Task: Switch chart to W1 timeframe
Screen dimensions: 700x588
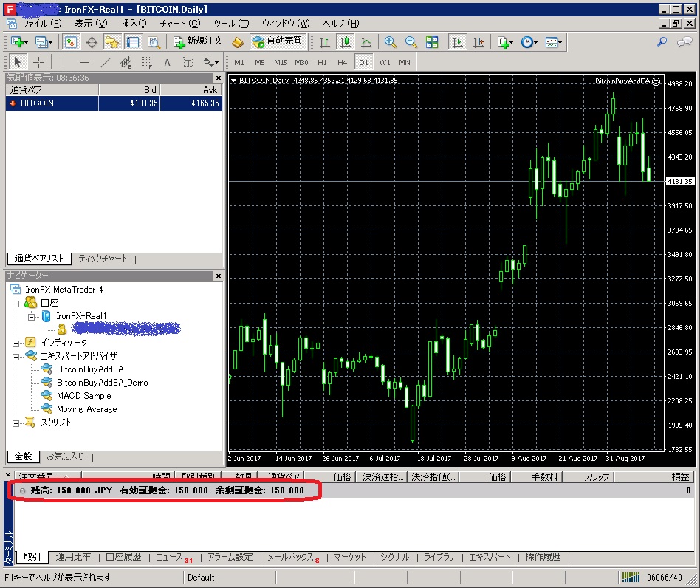Action: coord(385,63)
